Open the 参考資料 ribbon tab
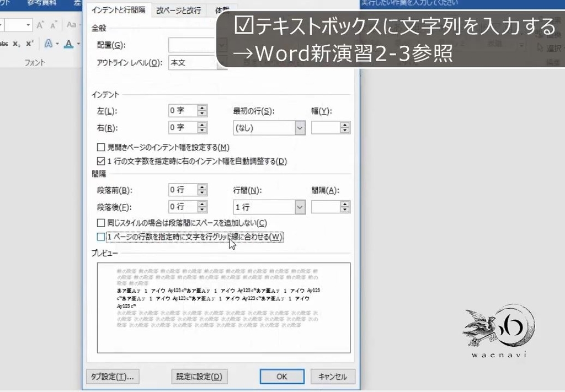The width and height of the screenshot is (565, 392). pos(42,3)
